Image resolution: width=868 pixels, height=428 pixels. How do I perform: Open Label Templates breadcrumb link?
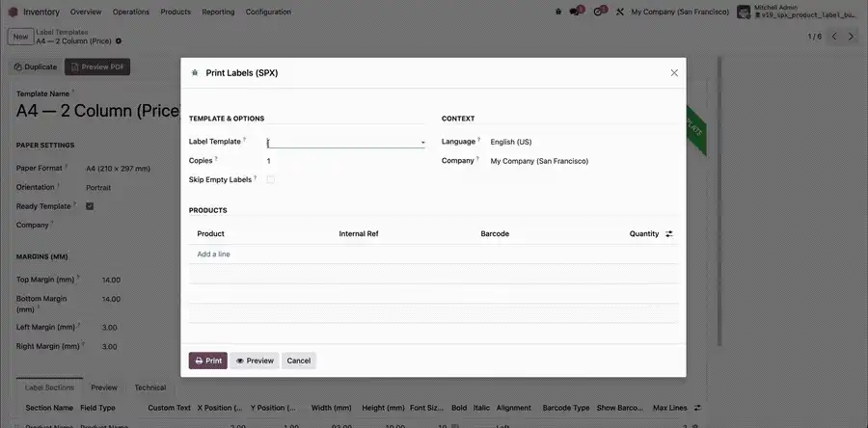[x=62, y=32]
